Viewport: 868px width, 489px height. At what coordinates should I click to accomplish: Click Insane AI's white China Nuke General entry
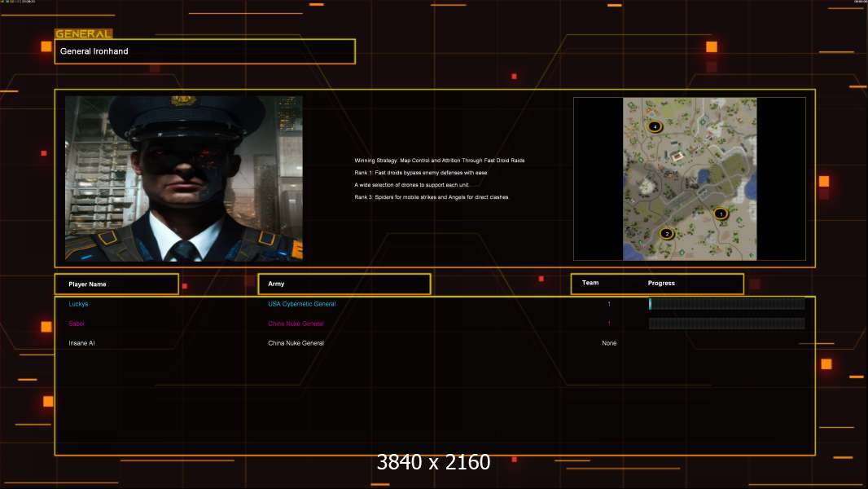tap(296, 343)
